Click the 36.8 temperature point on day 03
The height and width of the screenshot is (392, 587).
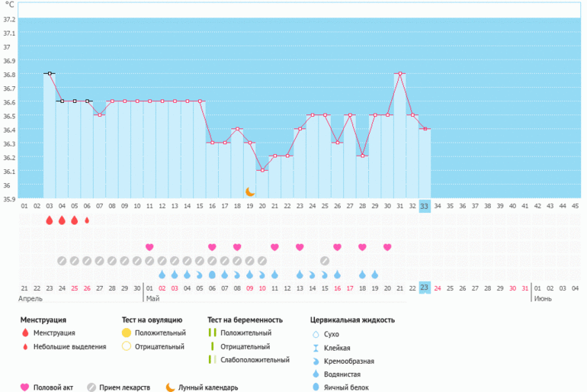click(x=50, y=74)
